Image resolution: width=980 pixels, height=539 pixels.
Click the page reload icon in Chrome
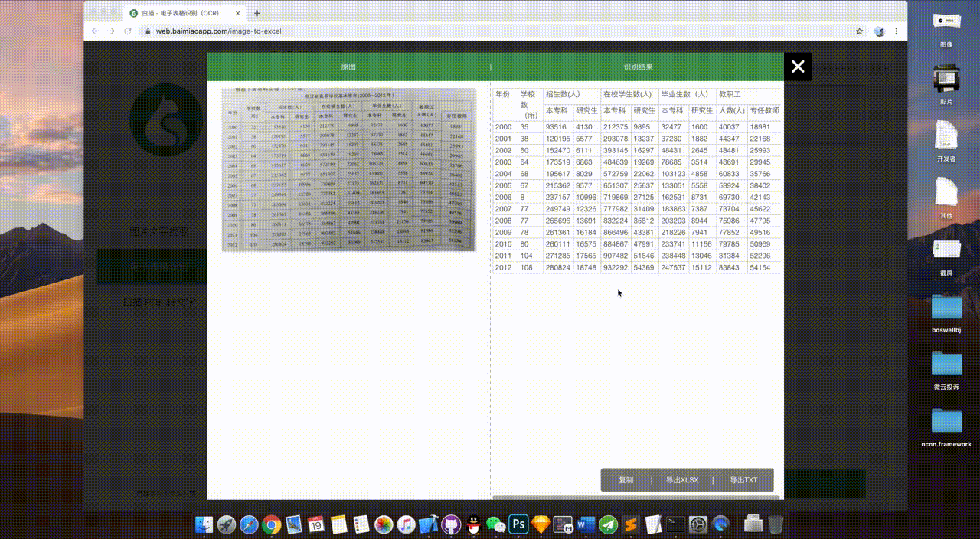click(126, 31)
